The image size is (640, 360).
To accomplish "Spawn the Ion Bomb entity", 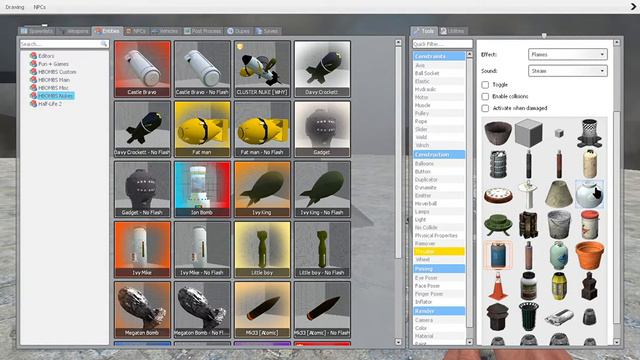I will coord(202,189).
